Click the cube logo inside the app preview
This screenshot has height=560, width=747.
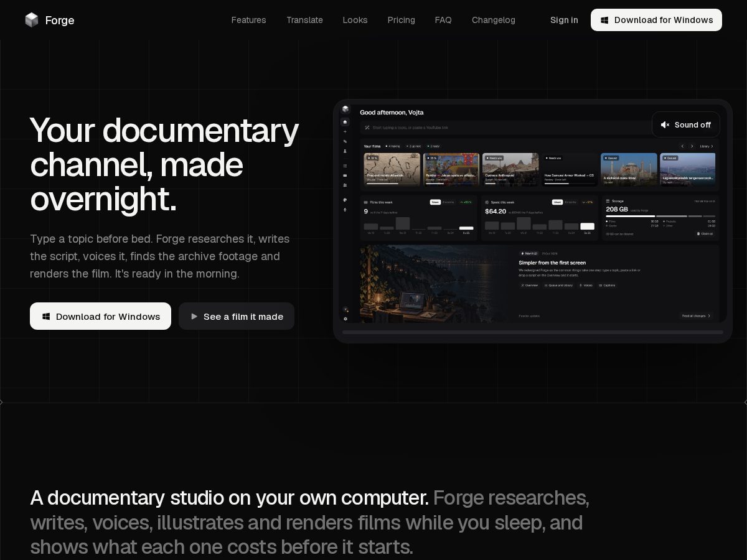(345, 109)
